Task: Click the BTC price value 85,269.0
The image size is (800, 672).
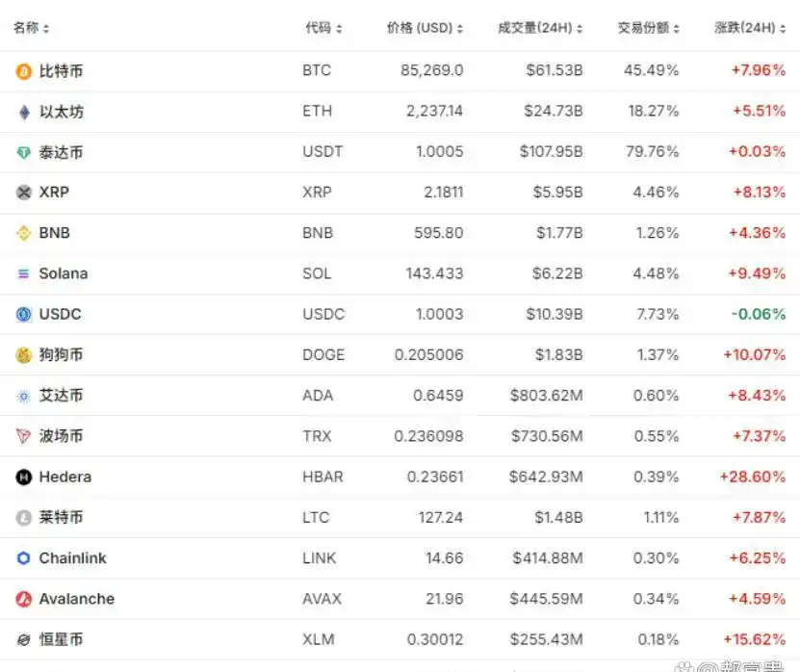Action: point(431,70)
